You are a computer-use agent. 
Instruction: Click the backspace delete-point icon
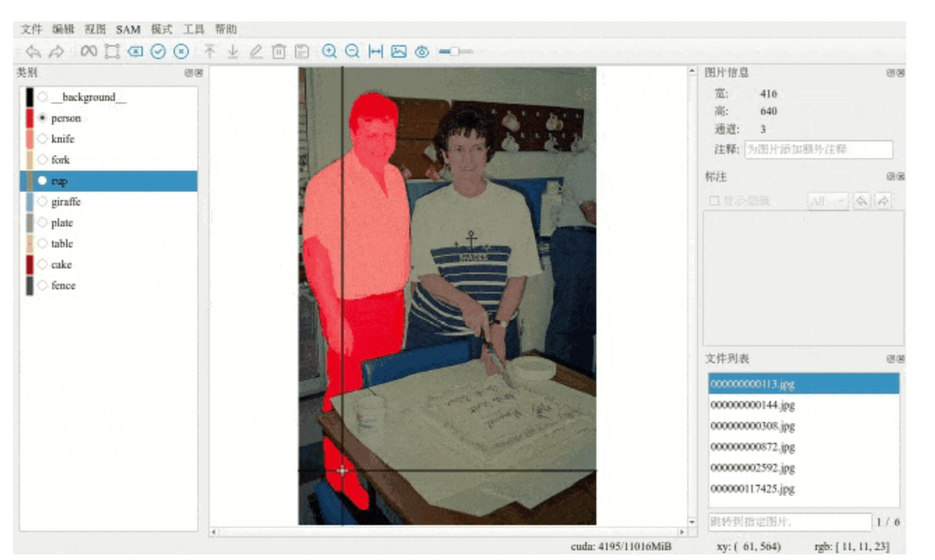pos(135,51)
